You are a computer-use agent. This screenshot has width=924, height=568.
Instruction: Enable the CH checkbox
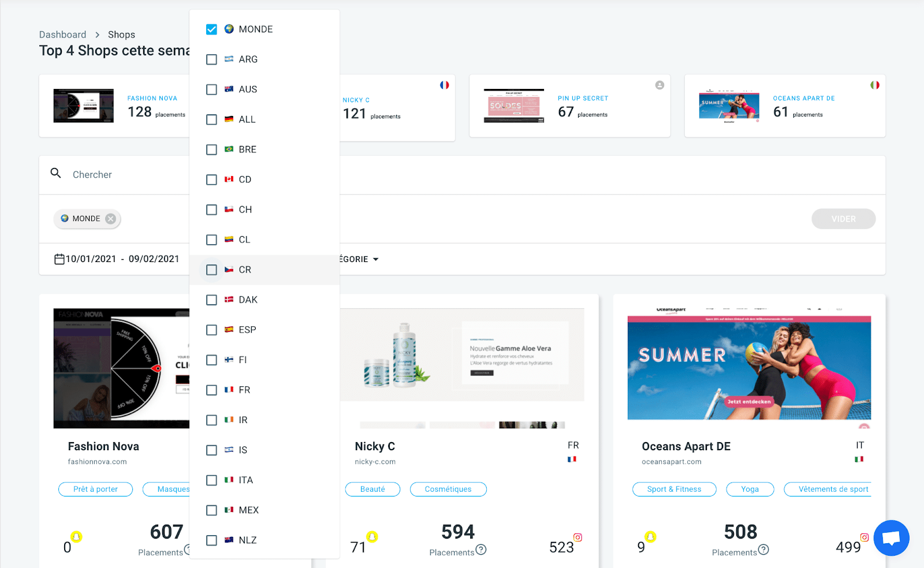click(x=212, y=210)
